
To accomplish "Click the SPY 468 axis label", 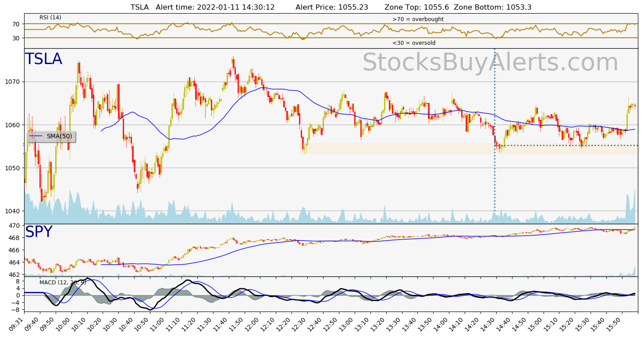I will point(14,237).
